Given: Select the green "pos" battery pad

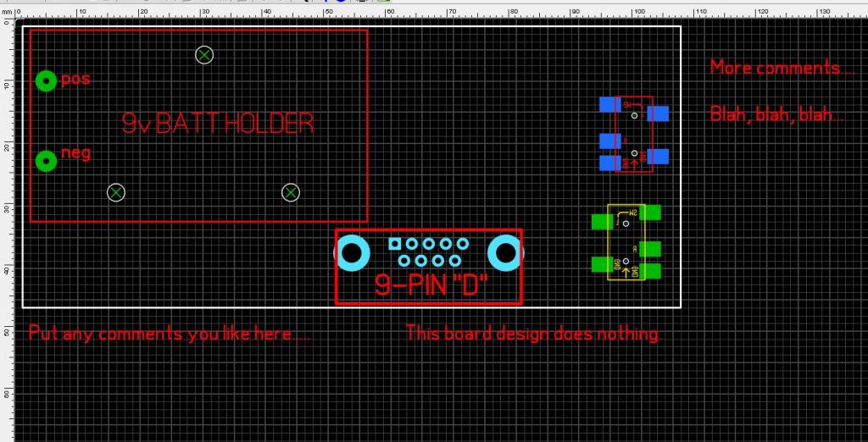Looking at the screenshot, I should coord(46,80).
